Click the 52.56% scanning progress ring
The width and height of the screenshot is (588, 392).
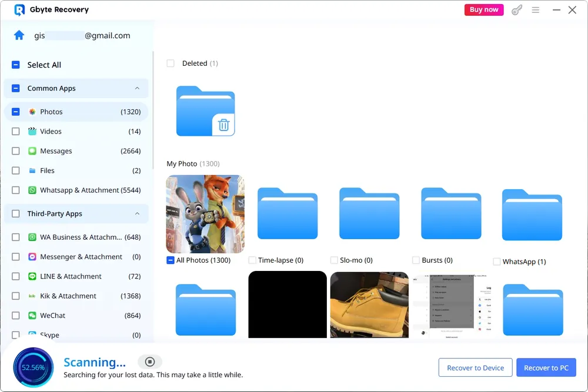click(x=33, y=367)
